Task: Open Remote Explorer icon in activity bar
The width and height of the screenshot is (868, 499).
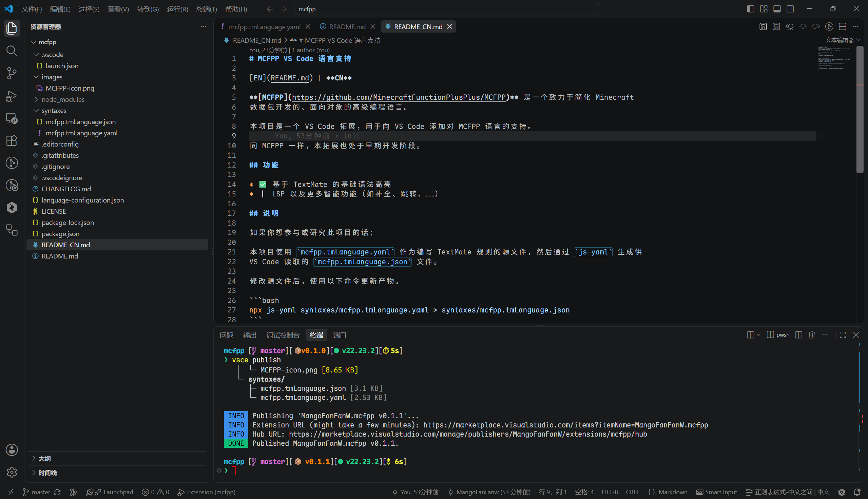Action: 12,118
